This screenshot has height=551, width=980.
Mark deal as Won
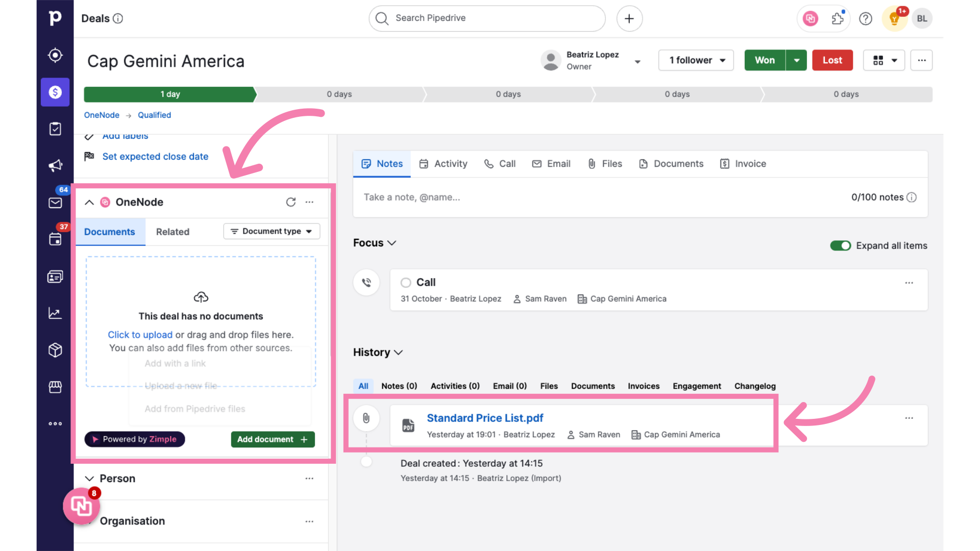(x=765, y=60)
